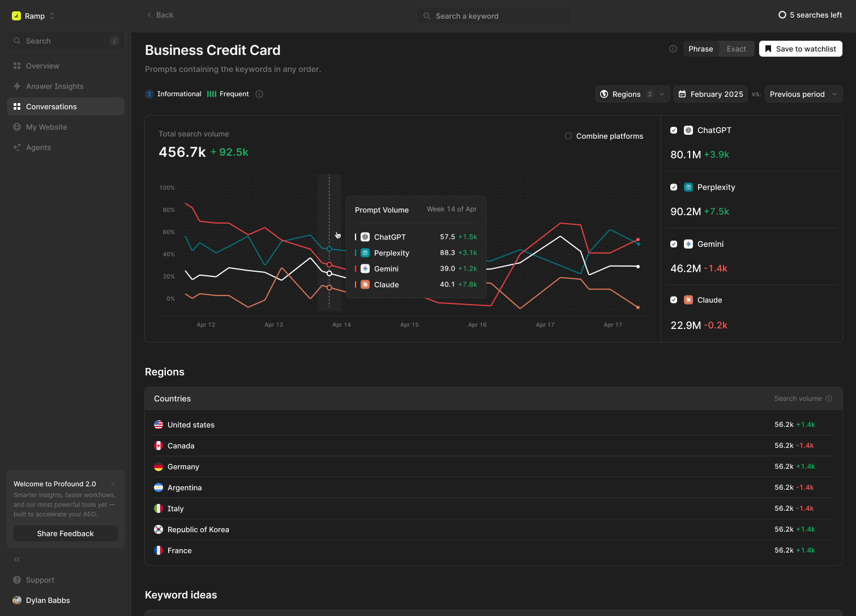Select the Germany country row

click(494, 467)
